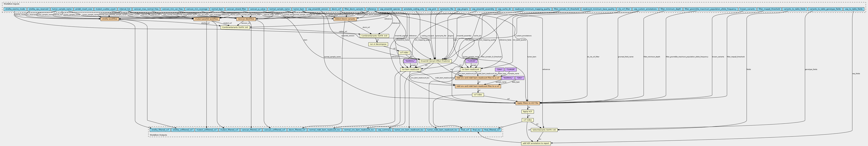The height and width of the screenshot is (146, 868).
Task: Select the add VEP annotation to report step
Action: point(536,143)
